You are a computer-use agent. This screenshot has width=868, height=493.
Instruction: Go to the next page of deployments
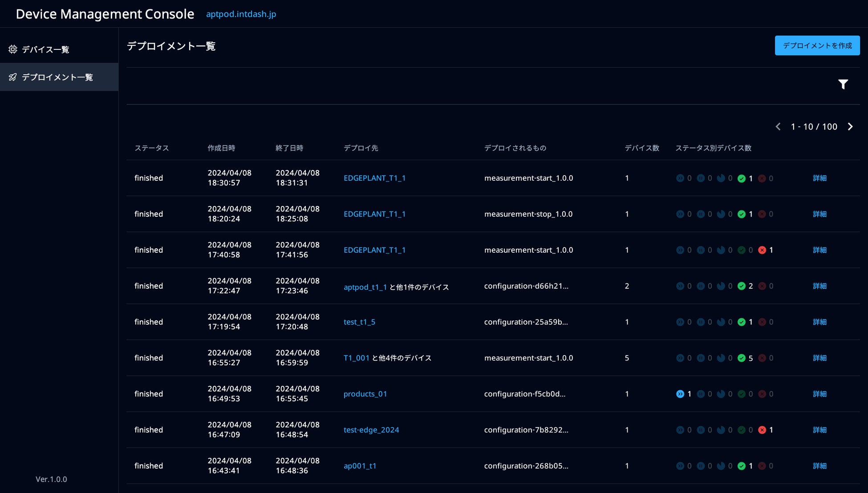tap(850, 127)
